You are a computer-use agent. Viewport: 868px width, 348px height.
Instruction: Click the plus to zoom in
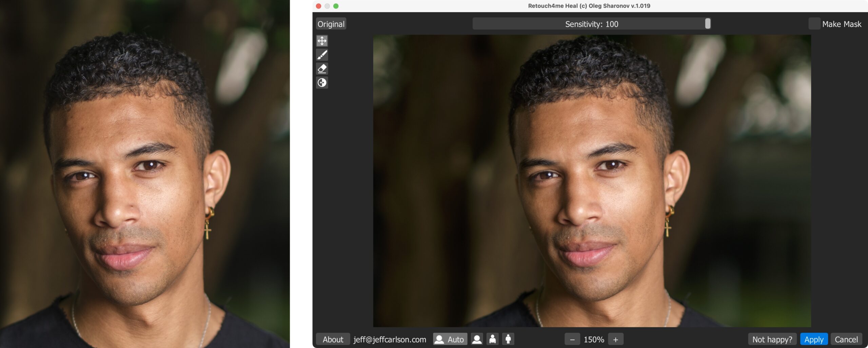coord(616,339)
